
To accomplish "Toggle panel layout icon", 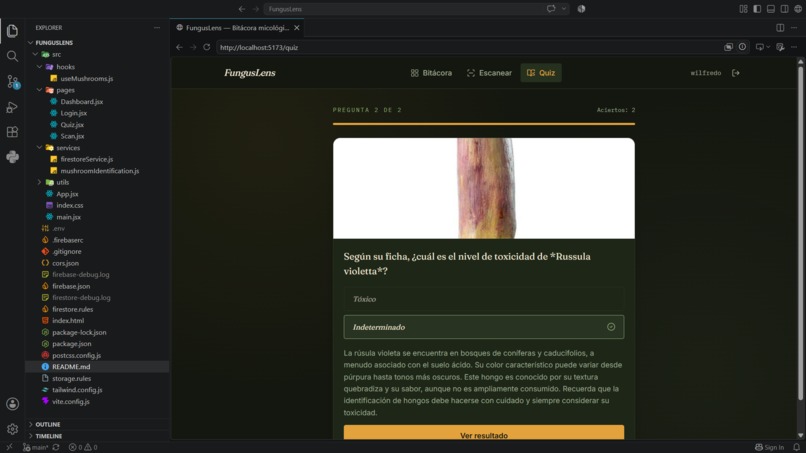I will tap(771, 9).
